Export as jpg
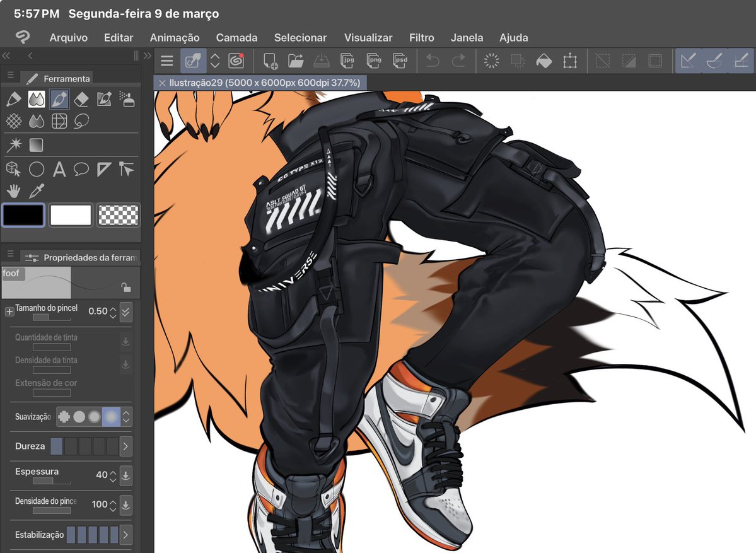 347,61
